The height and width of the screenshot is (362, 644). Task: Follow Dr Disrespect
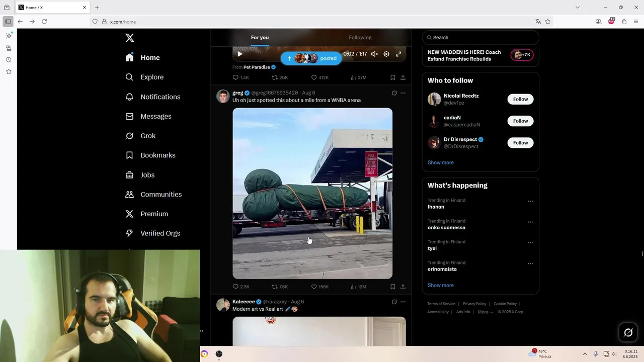tap(520, 143)
